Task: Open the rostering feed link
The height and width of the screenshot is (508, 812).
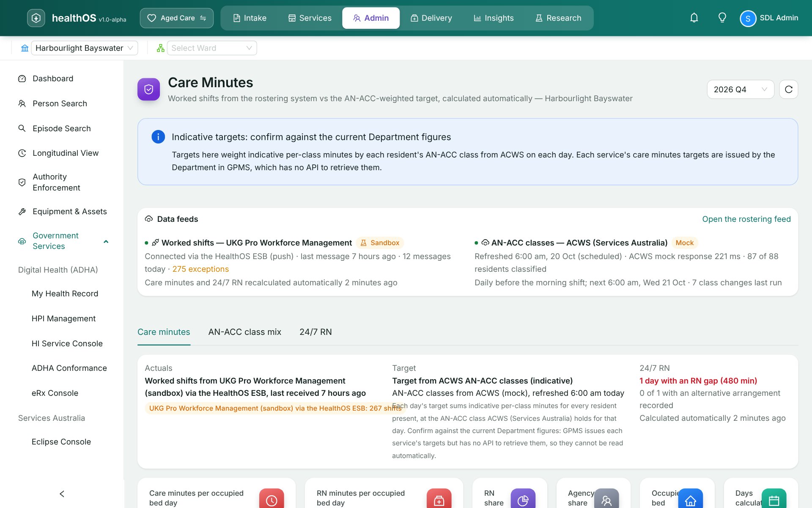Action: click(746, 219)
